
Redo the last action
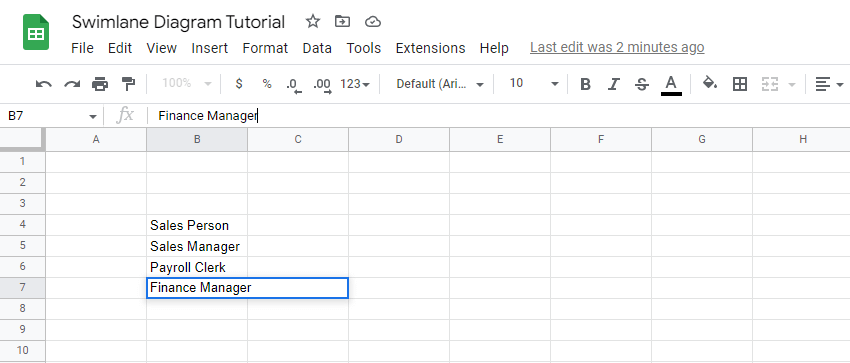72,84
